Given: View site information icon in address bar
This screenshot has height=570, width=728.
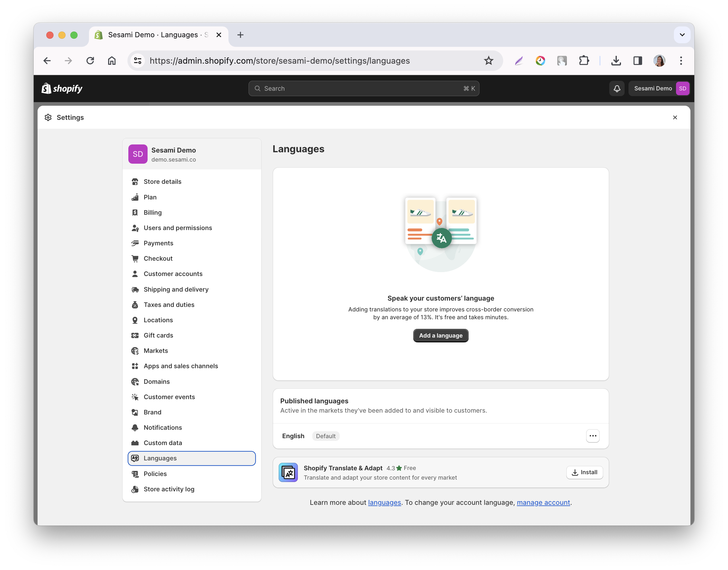Looking at the screenshot, I should pos(138,61).
